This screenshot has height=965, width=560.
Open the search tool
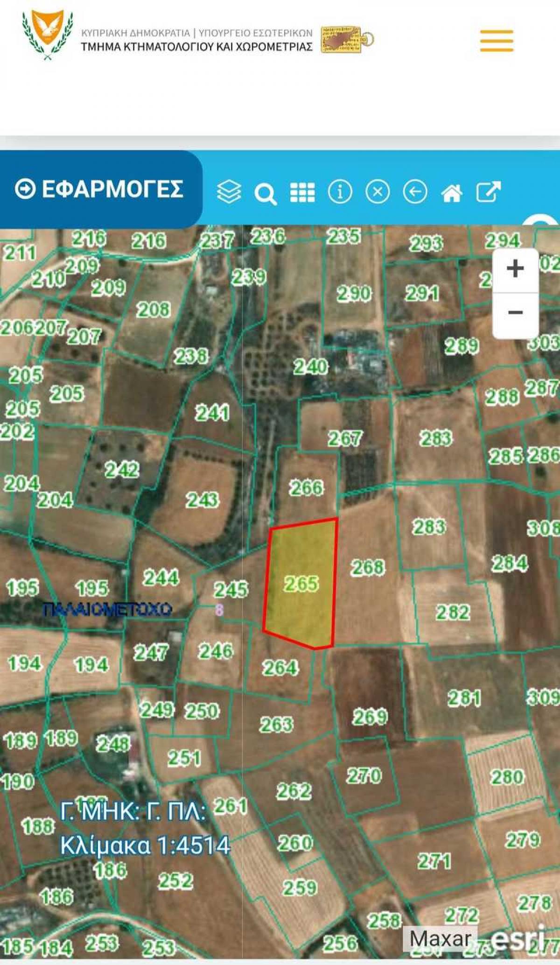pyautogui.click(x=266, y=193)
